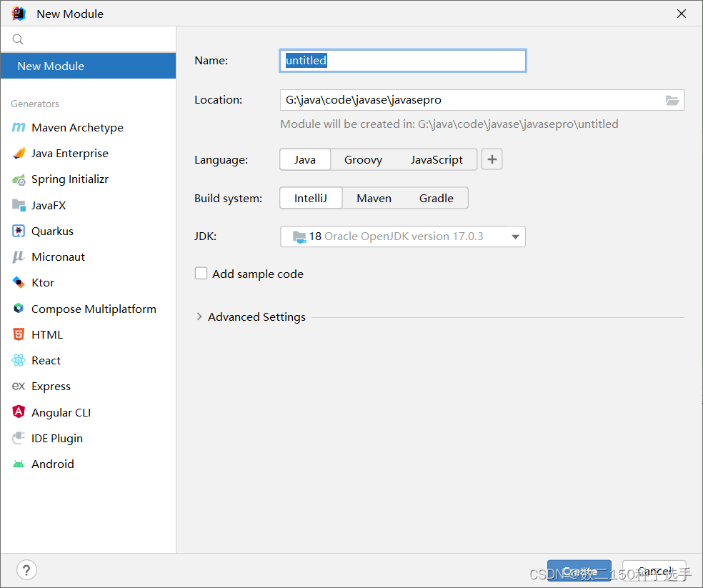703x588 pixels.
Task: Click the Name input field
Action: [x=403, y=61]
